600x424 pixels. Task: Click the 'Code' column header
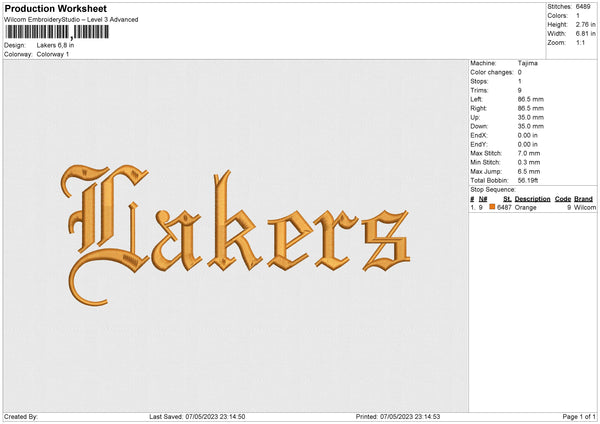(563, 199)
